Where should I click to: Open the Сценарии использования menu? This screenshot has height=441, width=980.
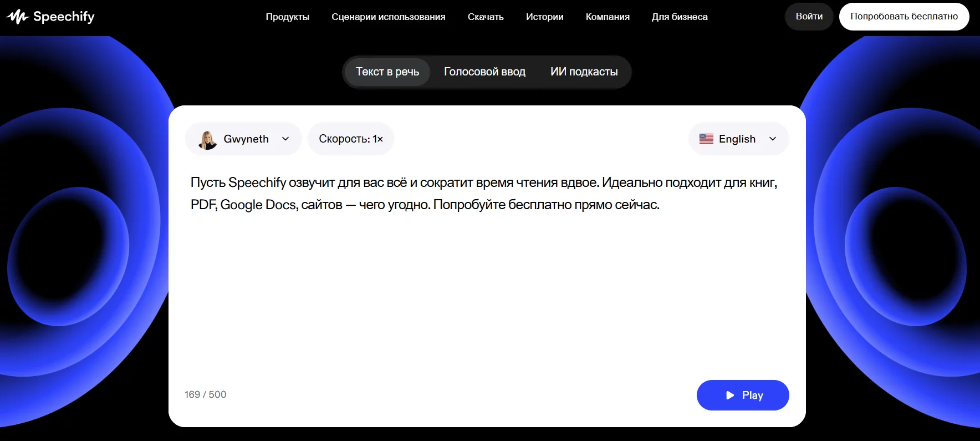coord(388,17)
